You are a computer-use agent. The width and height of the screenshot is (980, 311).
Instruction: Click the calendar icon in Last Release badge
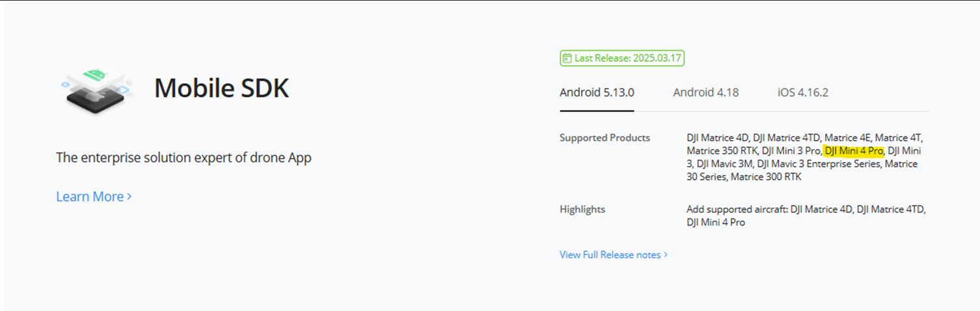(567, 59)
